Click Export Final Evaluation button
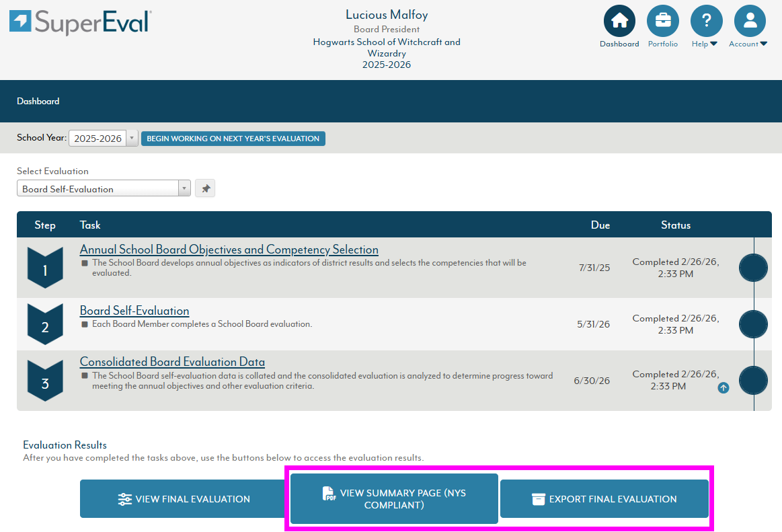 point(604,499)
